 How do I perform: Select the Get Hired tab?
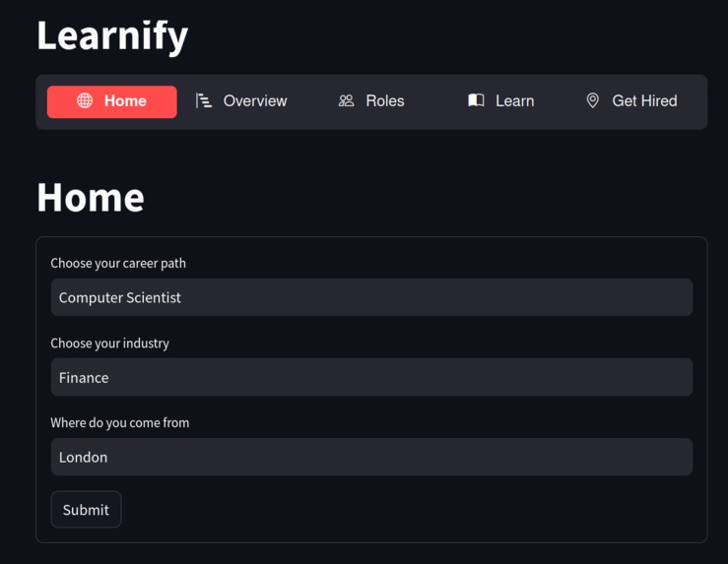[631, 101]
